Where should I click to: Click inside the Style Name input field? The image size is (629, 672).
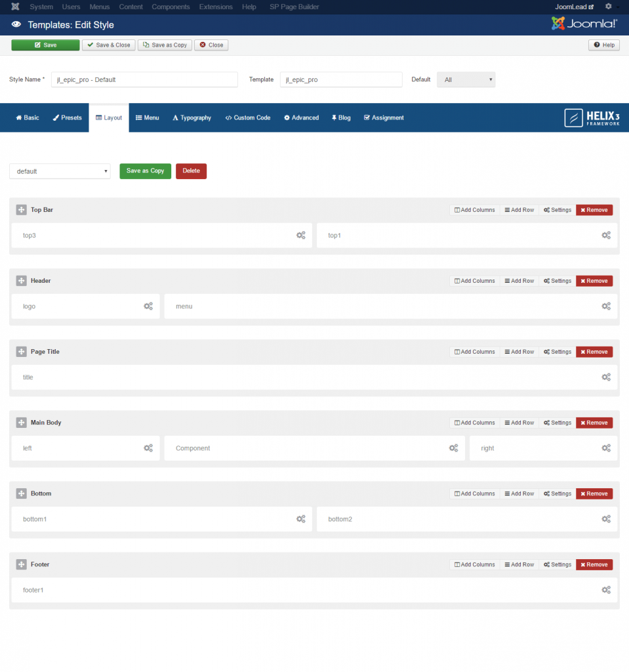tap(144, 79)
